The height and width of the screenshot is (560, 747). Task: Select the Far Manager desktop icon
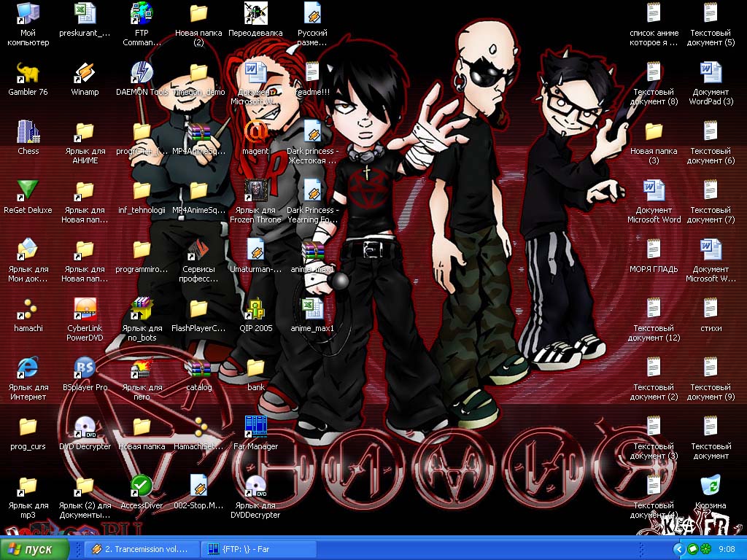point(255,427)
